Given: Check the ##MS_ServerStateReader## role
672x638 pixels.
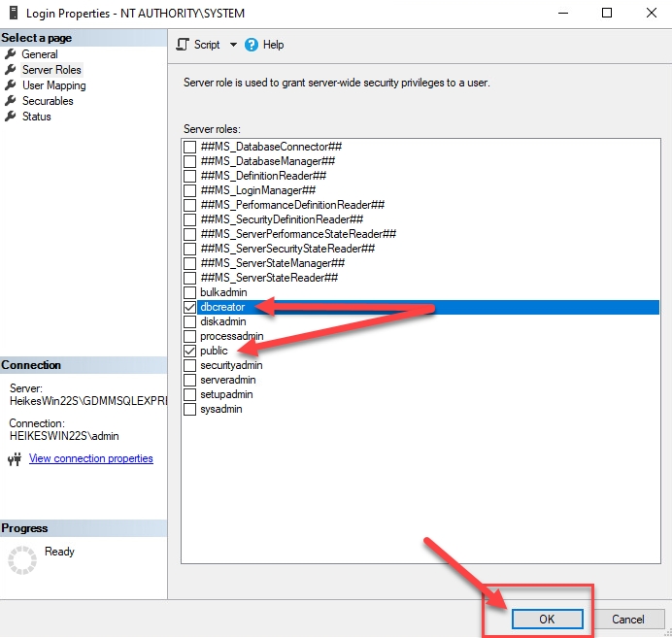Looking at the screenshot, I should (190, 278).
